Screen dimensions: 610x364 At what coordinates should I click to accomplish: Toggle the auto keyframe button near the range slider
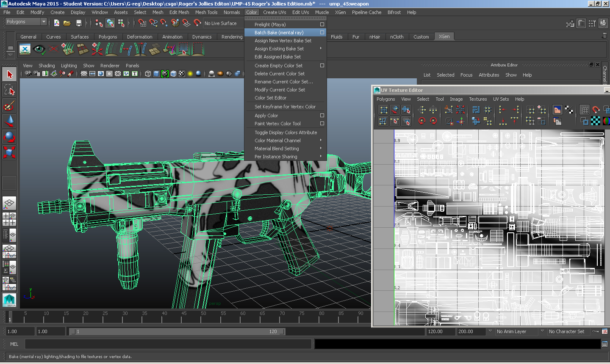(596, 331)
